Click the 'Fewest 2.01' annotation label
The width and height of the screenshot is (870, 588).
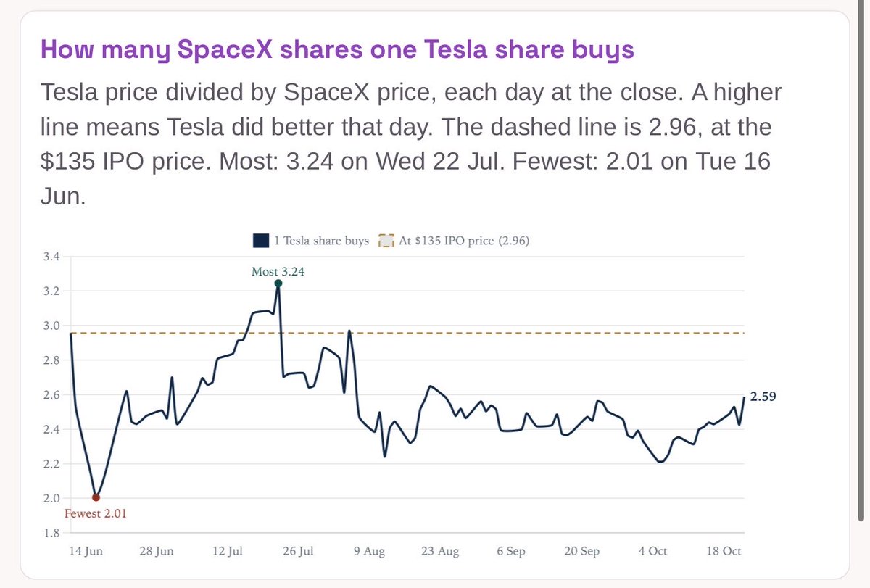click(97, 513)
